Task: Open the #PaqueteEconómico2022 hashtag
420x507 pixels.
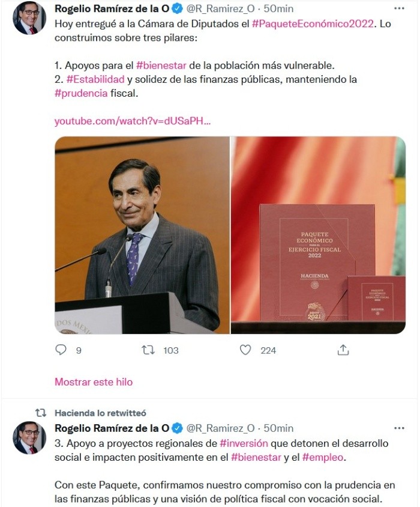Action: pos(313,23)
